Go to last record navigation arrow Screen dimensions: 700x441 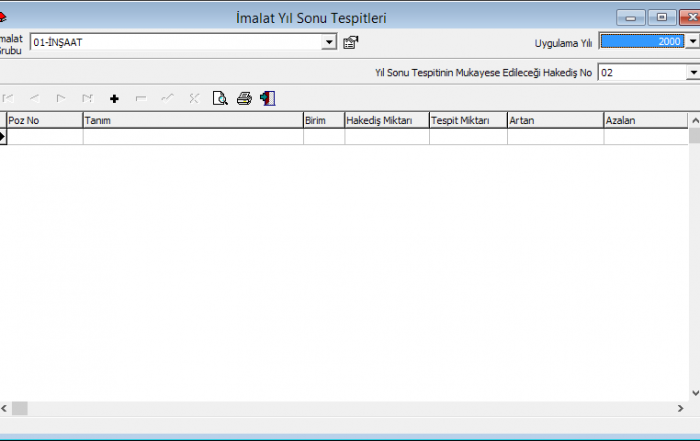tap(87, 98)
